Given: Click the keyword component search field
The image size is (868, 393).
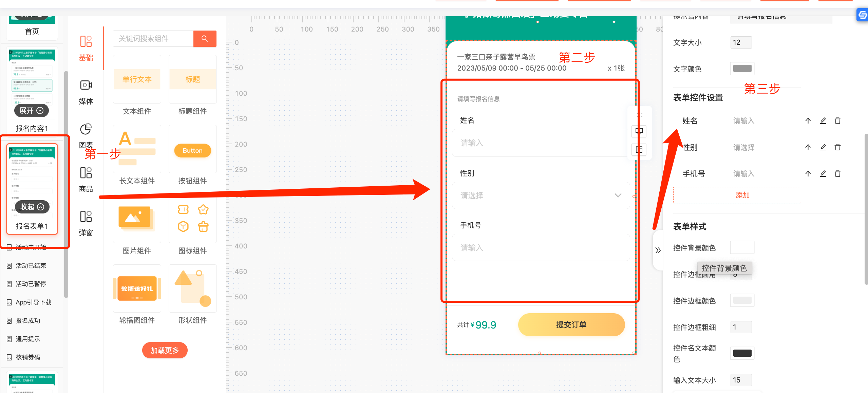Looking at the screenshot, I should [153, 39].
